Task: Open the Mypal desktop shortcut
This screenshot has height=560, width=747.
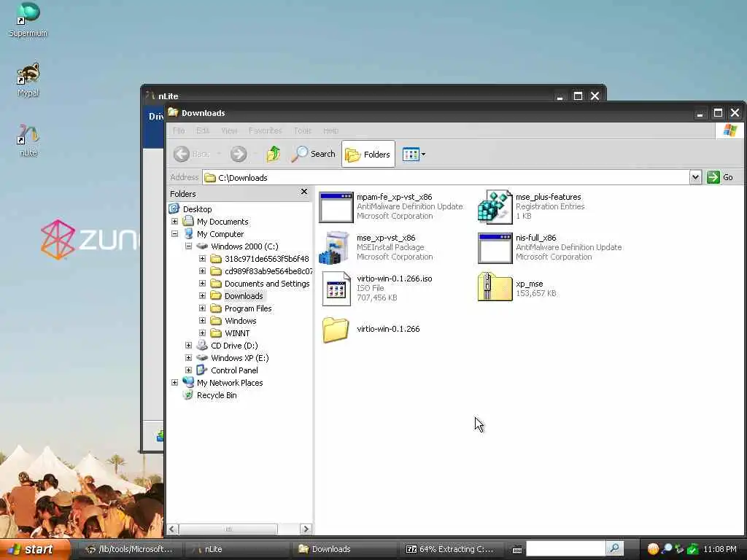Action: coord(28,79)
